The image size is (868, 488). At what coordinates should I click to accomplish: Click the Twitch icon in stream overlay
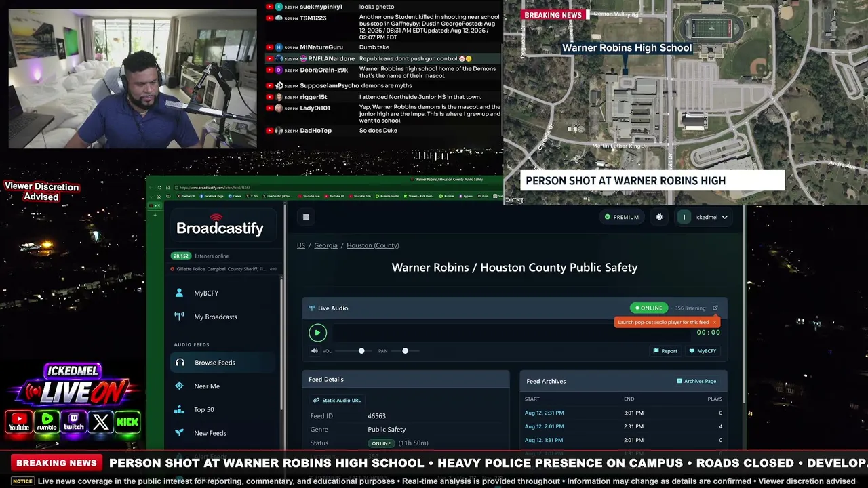pos(73,422)
